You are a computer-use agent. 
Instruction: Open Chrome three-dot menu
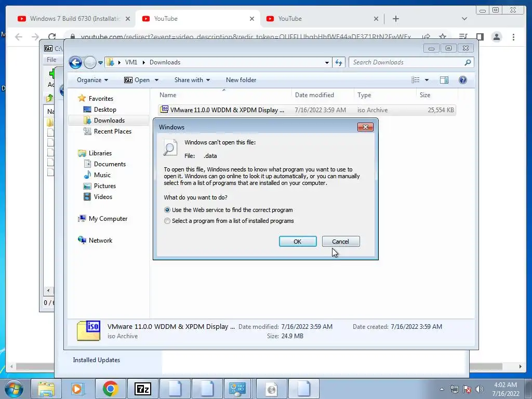(x=513, y=37)
